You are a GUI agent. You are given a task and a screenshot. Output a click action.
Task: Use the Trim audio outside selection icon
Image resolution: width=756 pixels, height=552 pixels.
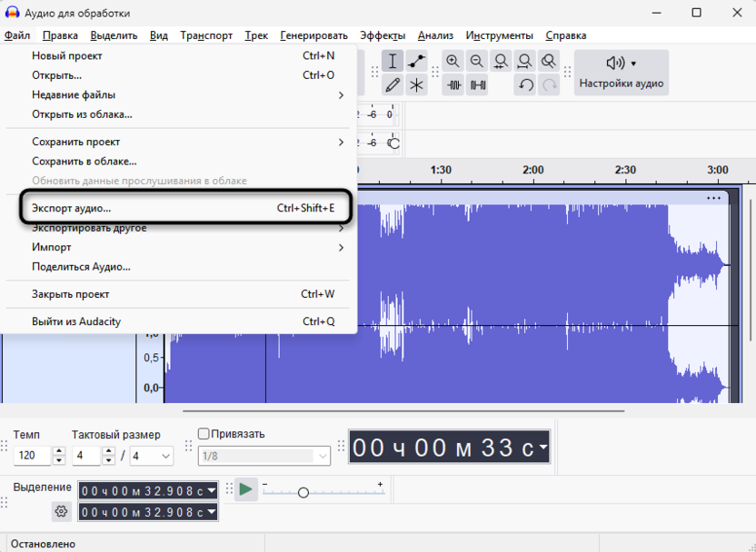click(454, 84)
